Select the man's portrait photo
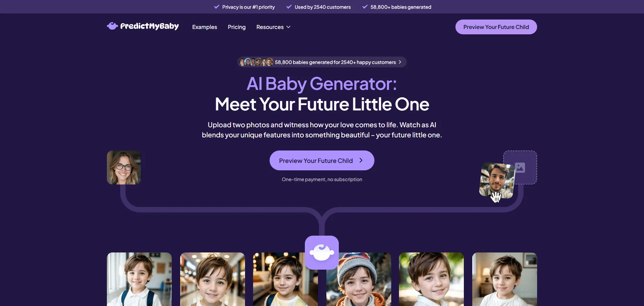 click(x=497, y=181)
